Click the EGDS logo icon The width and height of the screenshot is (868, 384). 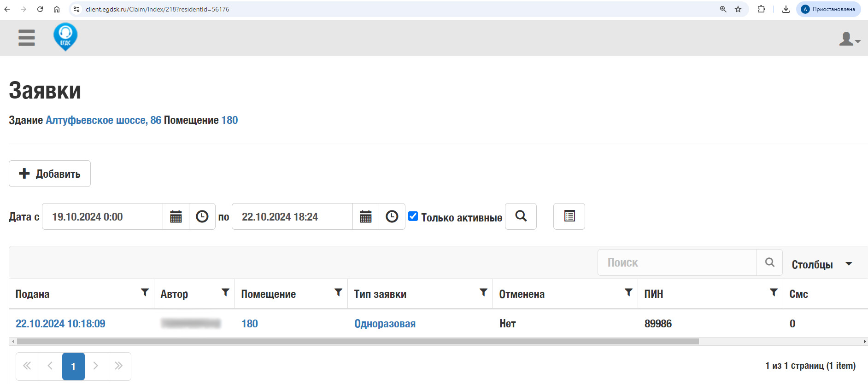[x=65, y=37]
